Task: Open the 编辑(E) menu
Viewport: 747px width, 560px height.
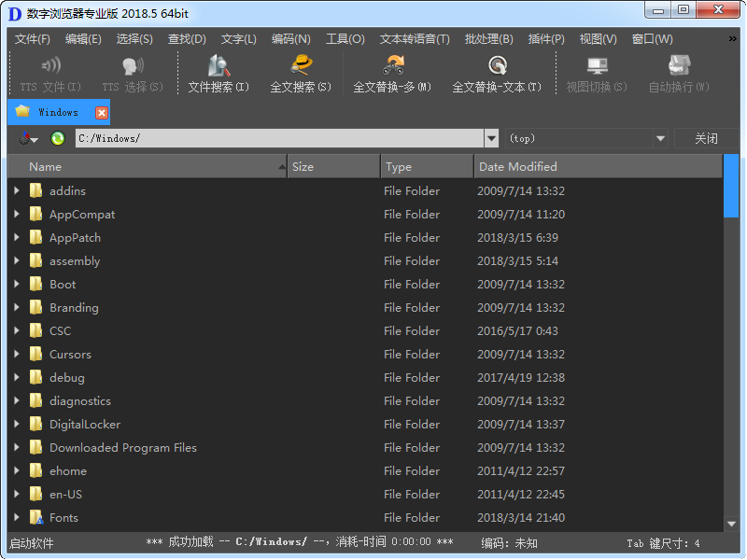Action: pyautogui.click(x=83, y=39)
